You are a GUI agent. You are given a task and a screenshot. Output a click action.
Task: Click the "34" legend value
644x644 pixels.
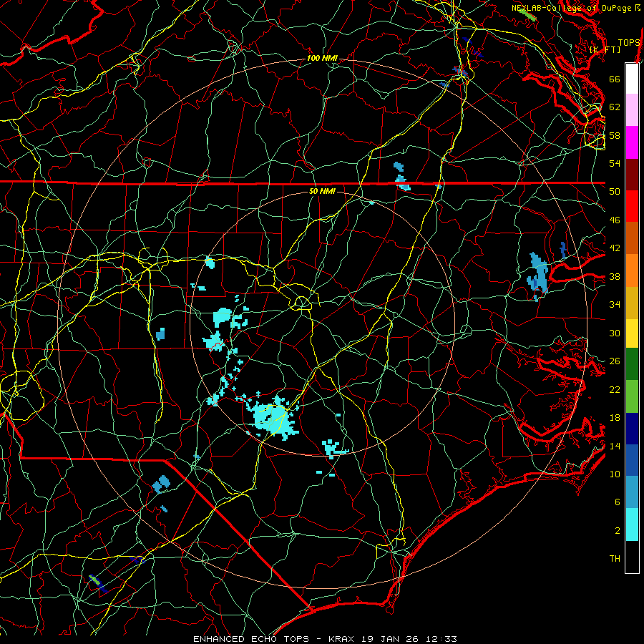pos(615,305)
